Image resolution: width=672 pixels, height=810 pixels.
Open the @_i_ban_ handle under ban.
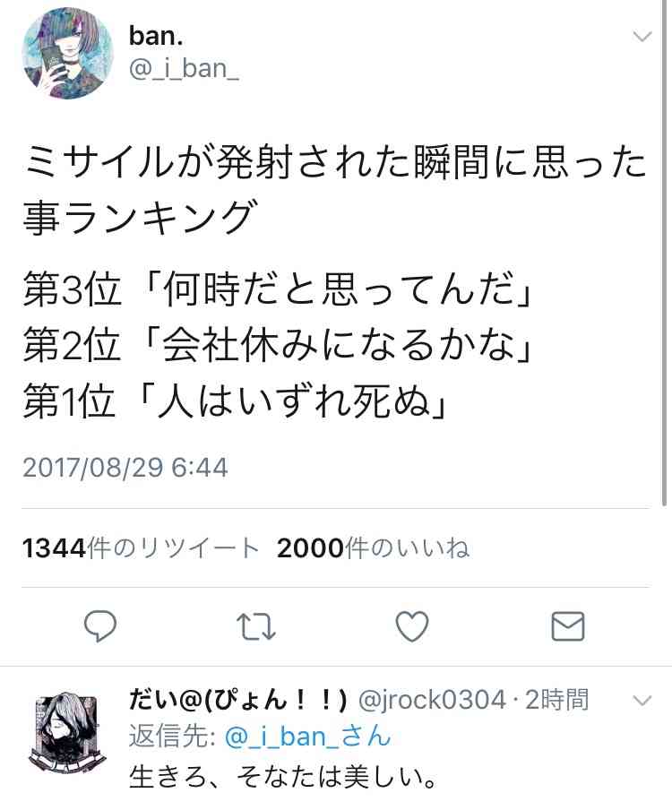(x=184, y=69)
